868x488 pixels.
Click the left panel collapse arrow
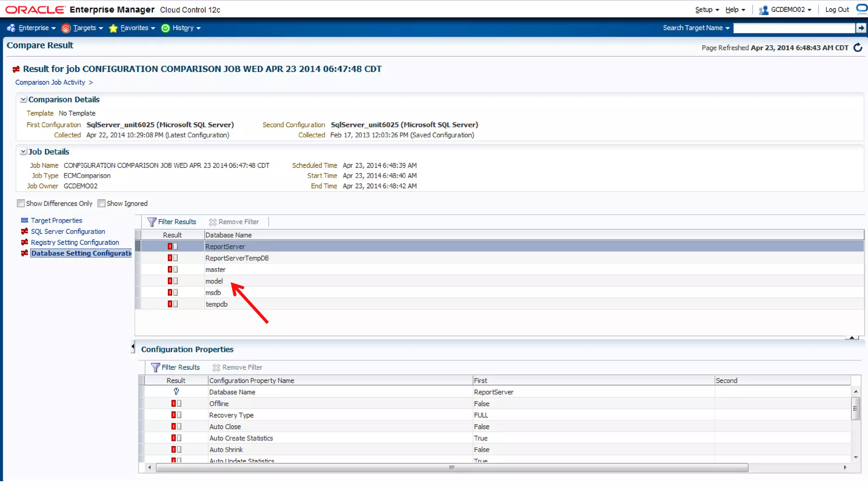tap(133, 347)
